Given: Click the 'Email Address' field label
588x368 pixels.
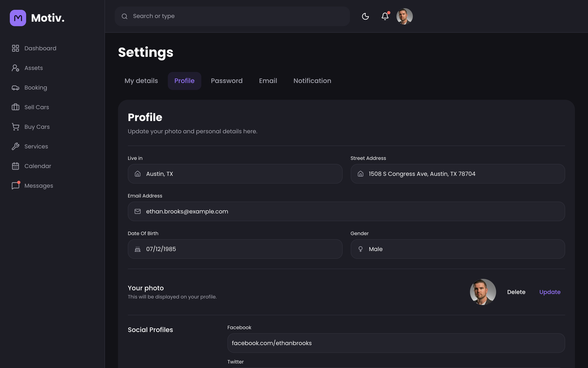Looking at the screenshot, I should 145,196.
